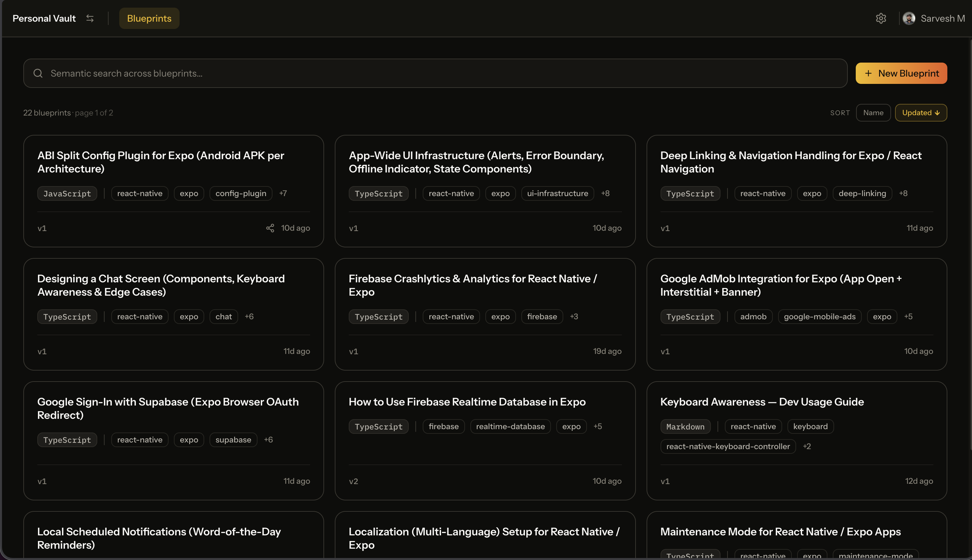Click the Markdown language tag
The height and width of the screenshot is (560, 972).
[685, 426]
